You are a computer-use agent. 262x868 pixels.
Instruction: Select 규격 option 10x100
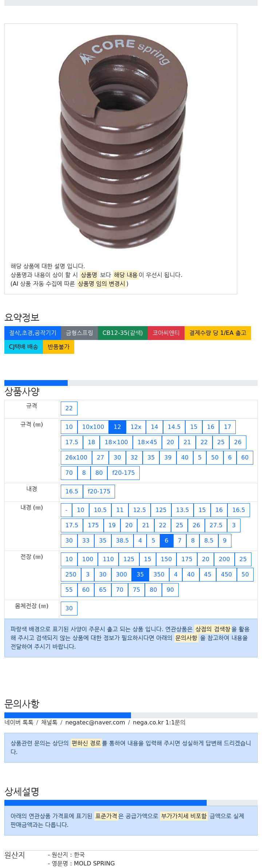[93, 427]
